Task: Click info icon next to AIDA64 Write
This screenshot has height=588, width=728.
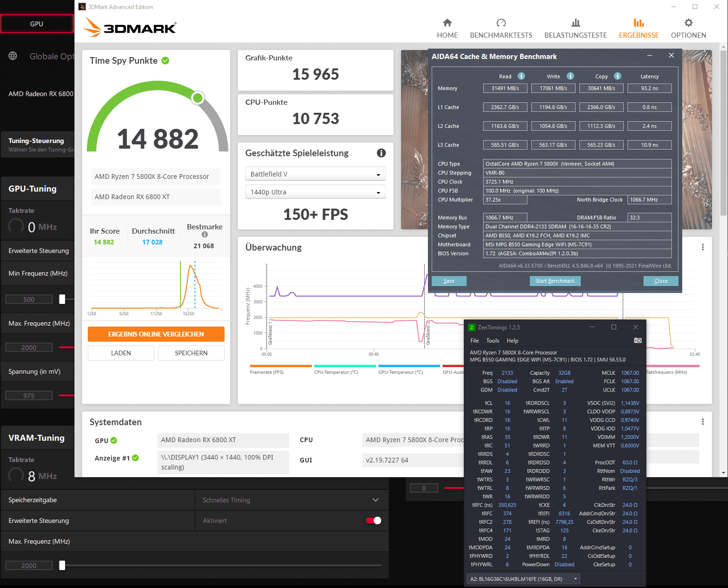Action: (x=570, y=76)
